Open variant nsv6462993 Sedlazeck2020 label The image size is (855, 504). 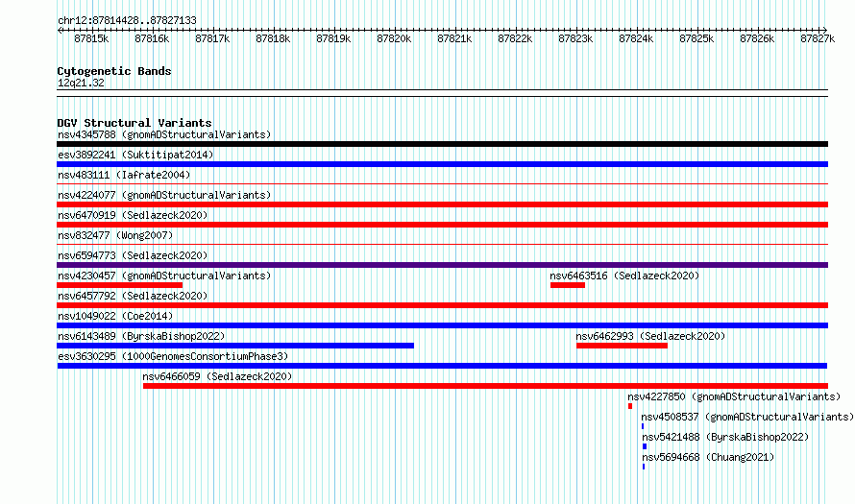(650, 336)
